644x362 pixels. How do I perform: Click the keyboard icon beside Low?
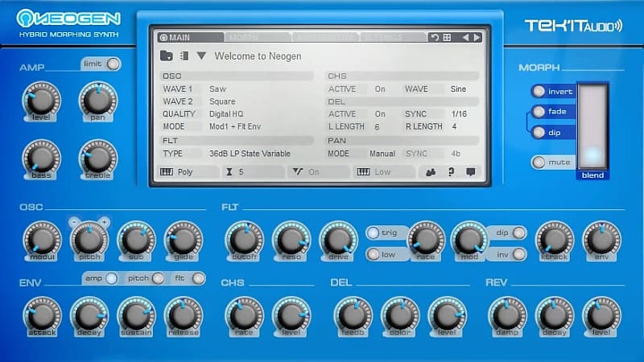(364, 171)
